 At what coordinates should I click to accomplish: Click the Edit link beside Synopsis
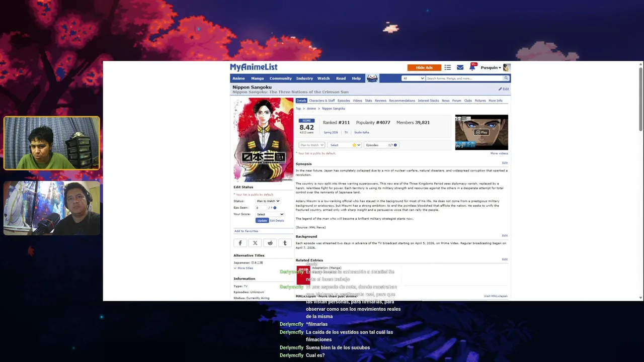(505, 163)
